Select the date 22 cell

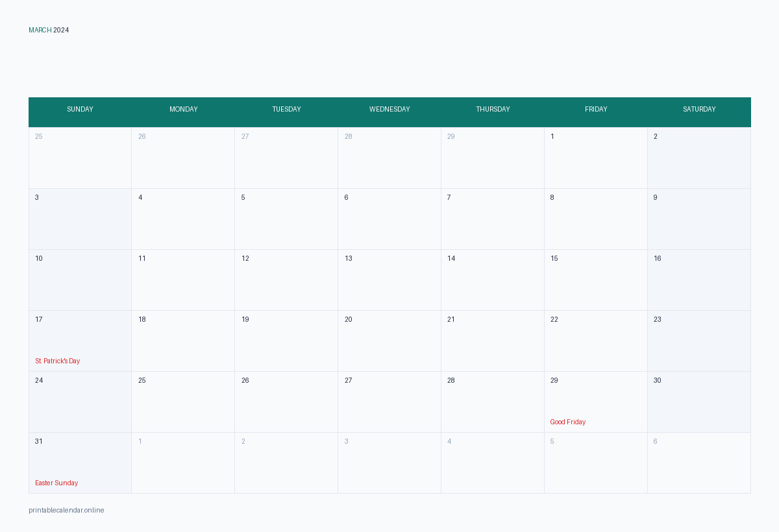596,341
